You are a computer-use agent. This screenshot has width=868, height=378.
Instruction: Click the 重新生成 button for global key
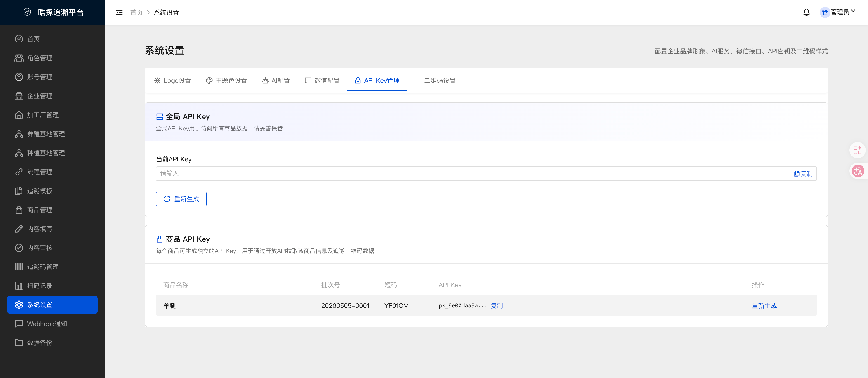(x=181, y=199)
